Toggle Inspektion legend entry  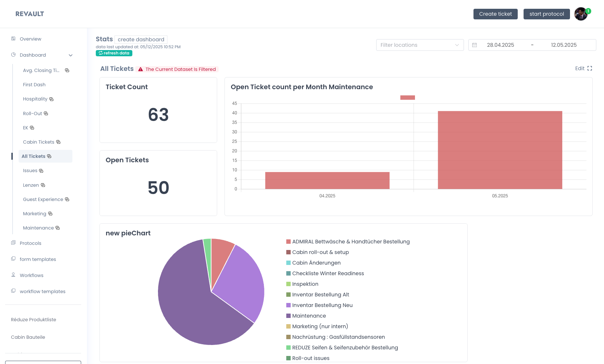point(302,284)
